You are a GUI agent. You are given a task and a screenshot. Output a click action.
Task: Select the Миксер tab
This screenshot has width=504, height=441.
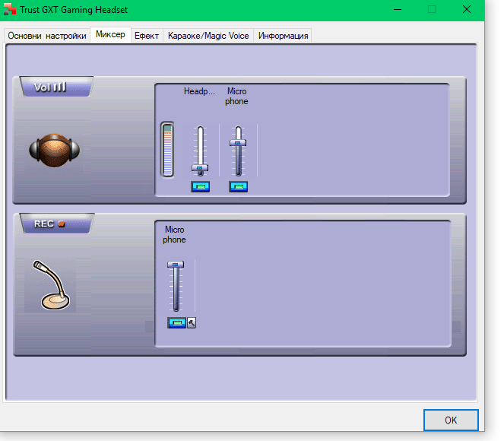(110, 34)
